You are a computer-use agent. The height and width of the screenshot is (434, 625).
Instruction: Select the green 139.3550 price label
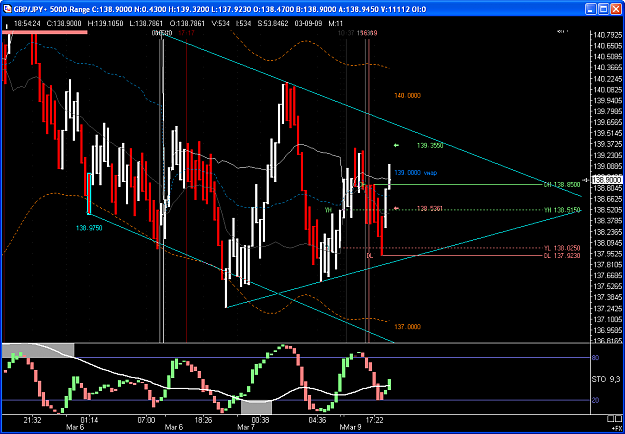(430, 146)
